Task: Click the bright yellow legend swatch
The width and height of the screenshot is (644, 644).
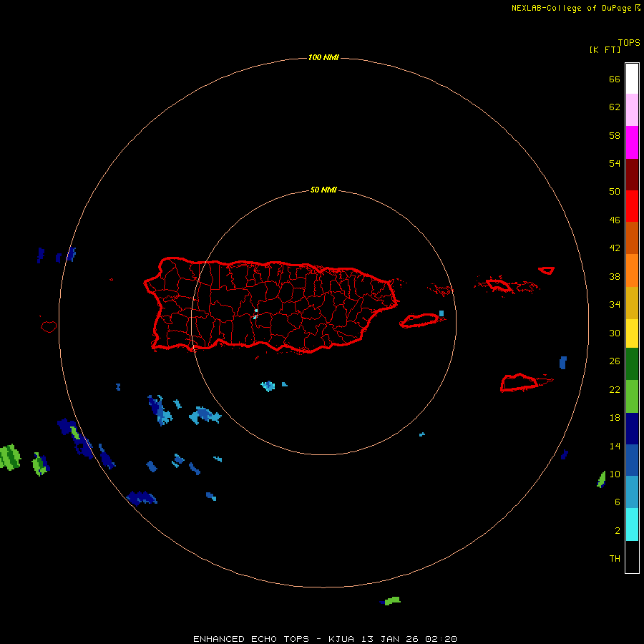Action: 632,333
